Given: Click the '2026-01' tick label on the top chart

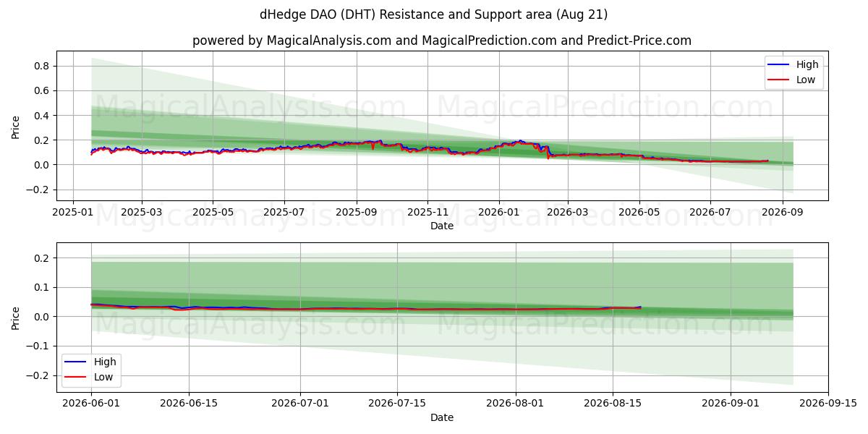Looking at the screenshot, I should (499, 213).
